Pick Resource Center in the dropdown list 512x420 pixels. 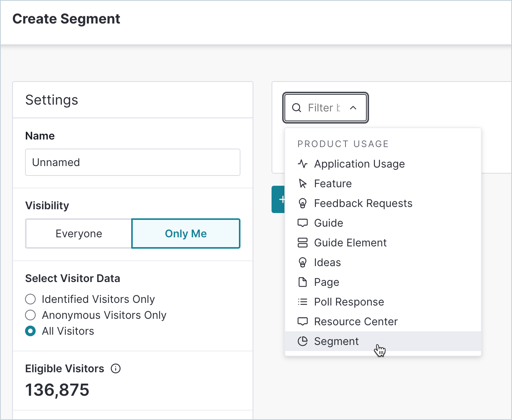click(x=356, y=321)
